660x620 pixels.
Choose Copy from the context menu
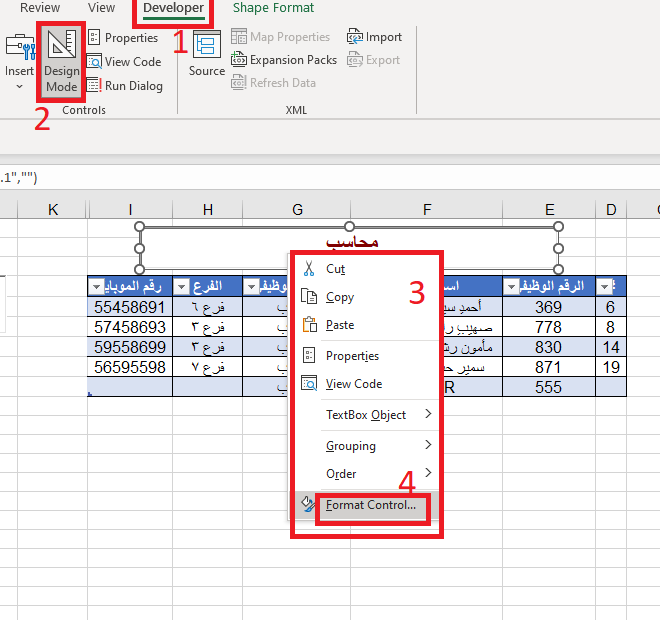pyautogui.click(x=366, y=297)
